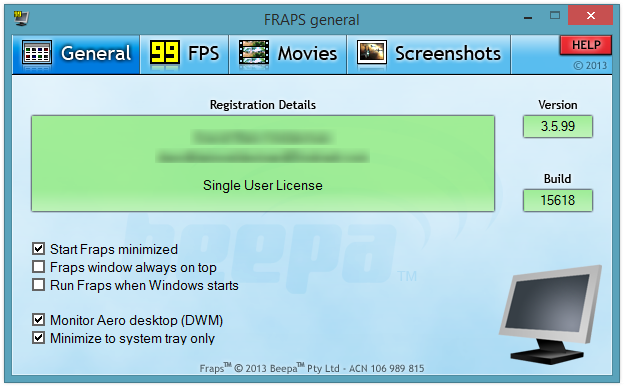Switch to the FPS tab
625x387 pixels.
[x=185, y=54]
